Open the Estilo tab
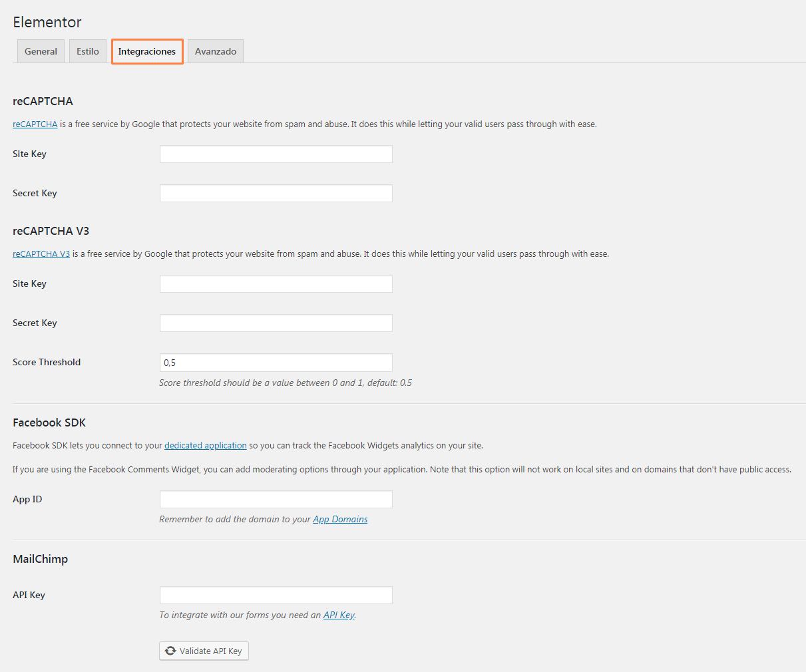This screenshot has height=672, width=806. [88, 51]
